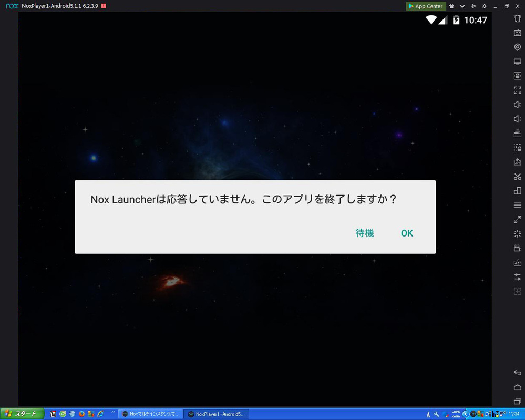The width and height of the screenshot is (525, 420).
Task: Click the My Computer monitor icon in sidebar
Action: pyautogui.click(x=517, y=62)
